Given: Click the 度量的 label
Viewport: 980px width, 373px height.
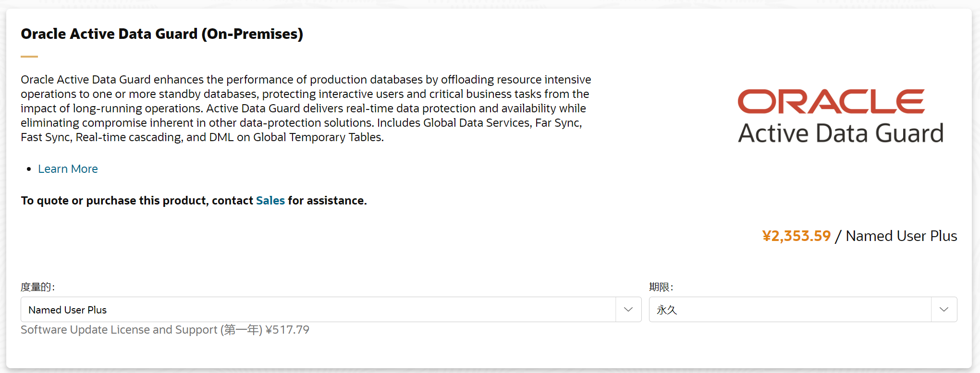Looking at the screenshot, I should tap(37, 287).
